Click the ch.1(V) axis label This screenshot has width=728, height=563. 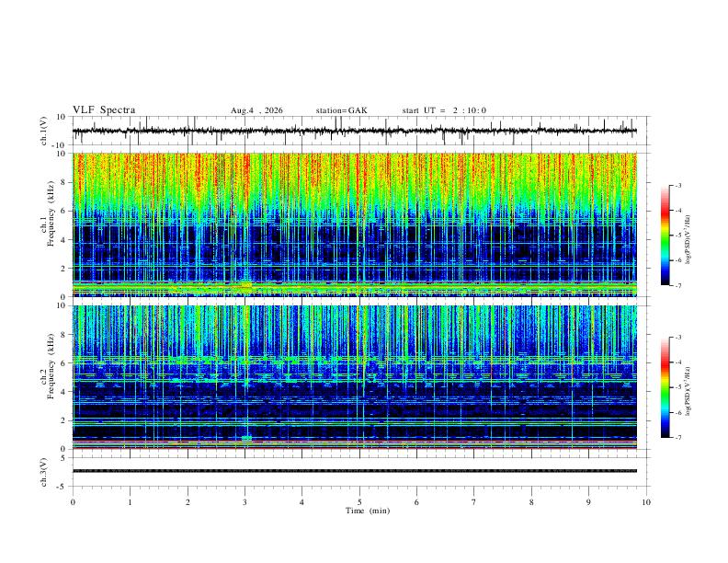point(44,131)
